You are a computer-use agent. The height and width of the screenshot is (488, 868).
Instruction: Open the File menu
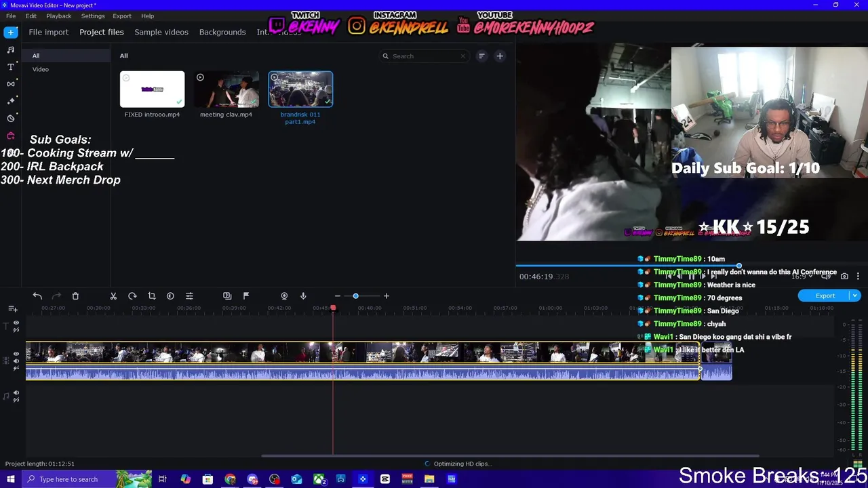pos(11,16)
